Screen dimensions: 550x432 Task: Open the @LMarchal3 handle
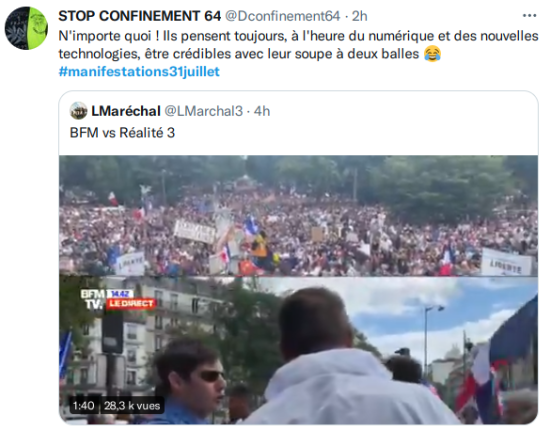[203, 111]
